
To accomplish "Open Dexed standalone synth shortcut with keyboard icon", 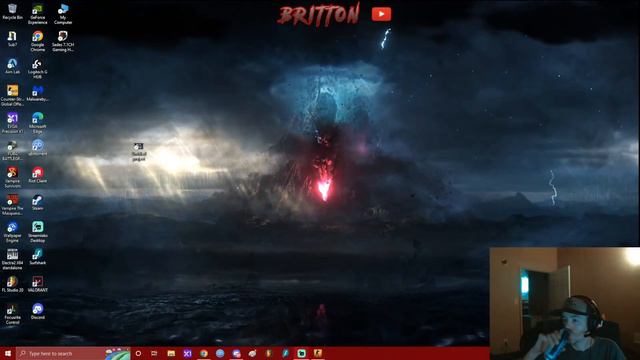I will pos(12,260).
